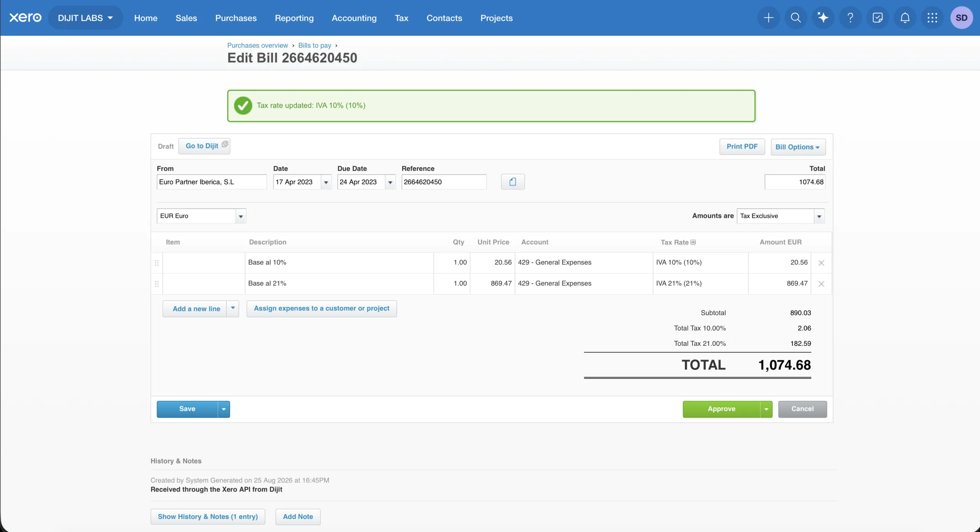Click the blue Save button
This screenshot has height=532, width=980.
[x=187, y=409]
